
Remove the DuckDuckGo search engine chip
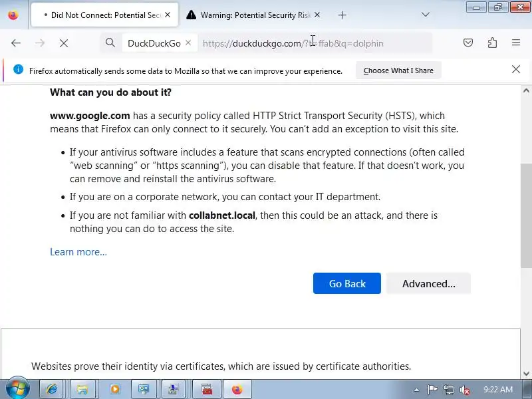[188, 43]
